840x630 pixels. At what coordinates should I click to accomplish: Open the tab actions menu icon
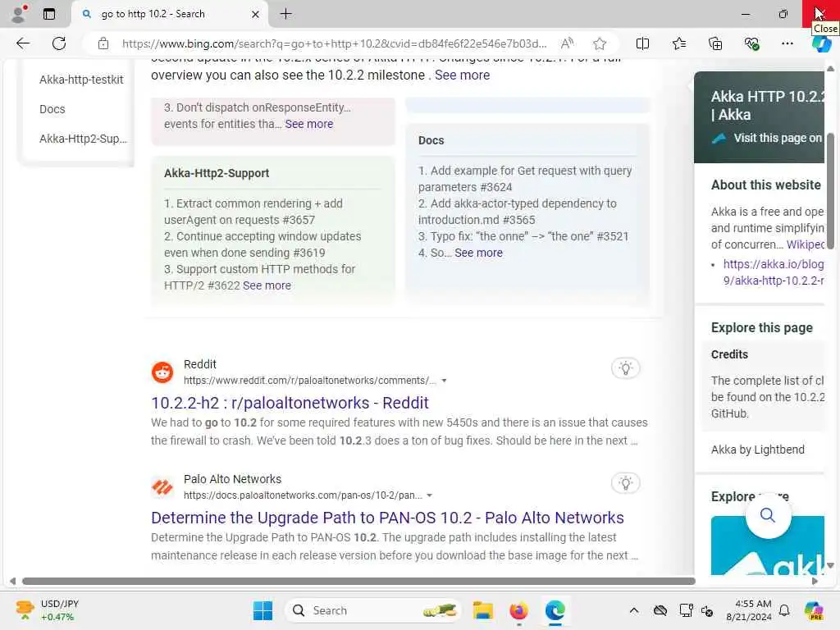49,14
